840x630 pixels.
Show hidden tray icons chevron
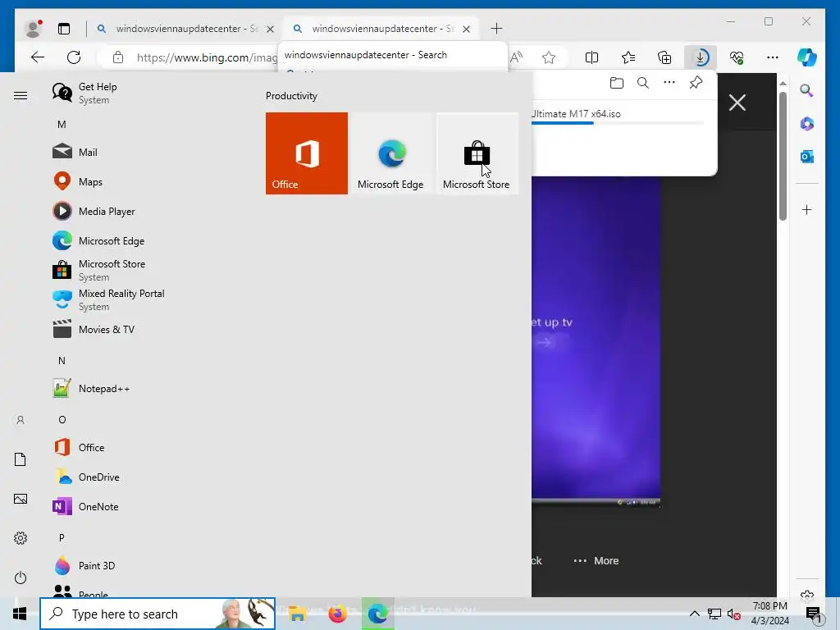point(694,614)
